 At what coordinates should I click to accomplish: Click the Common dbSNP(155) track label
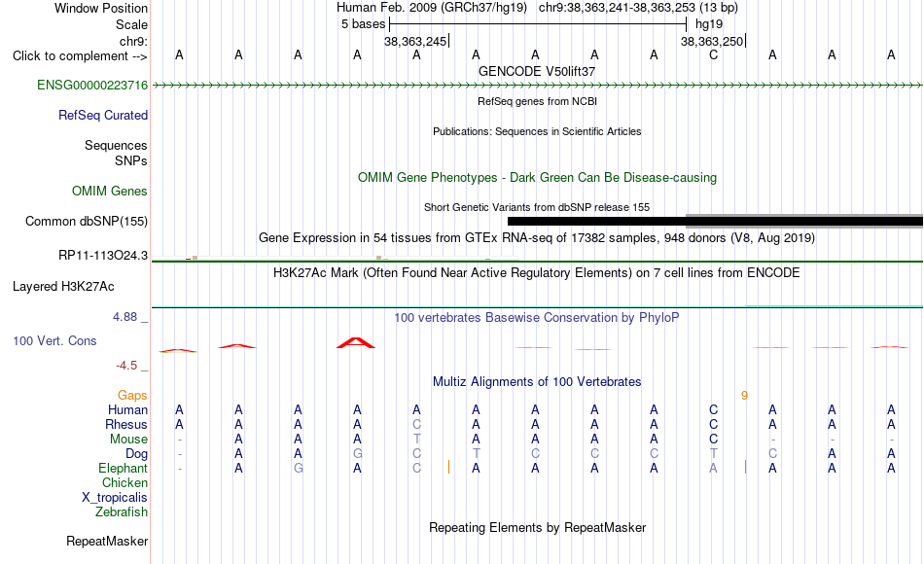point(87,221)
